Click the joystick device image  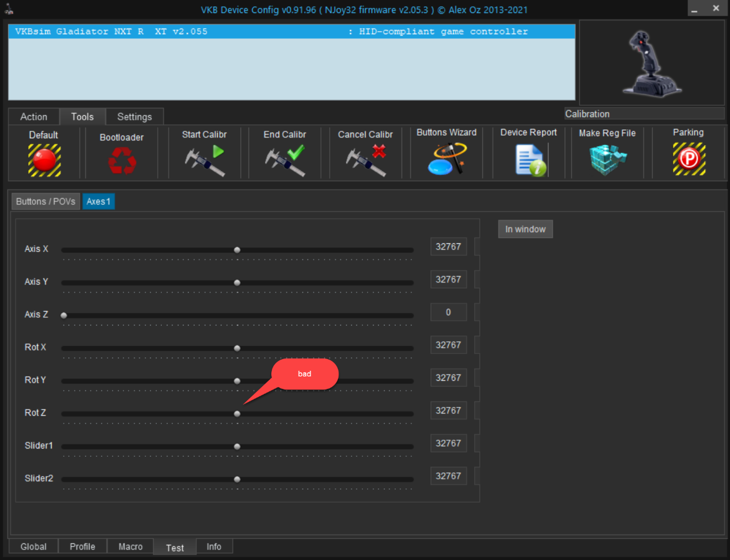[x=652, y=63]
